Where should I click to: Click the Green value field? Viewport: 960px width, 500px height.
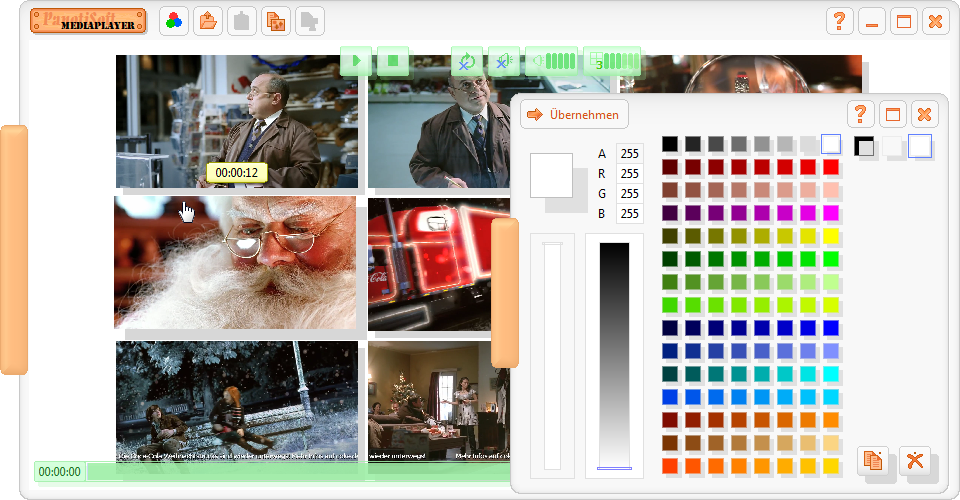tap(629, 194)
